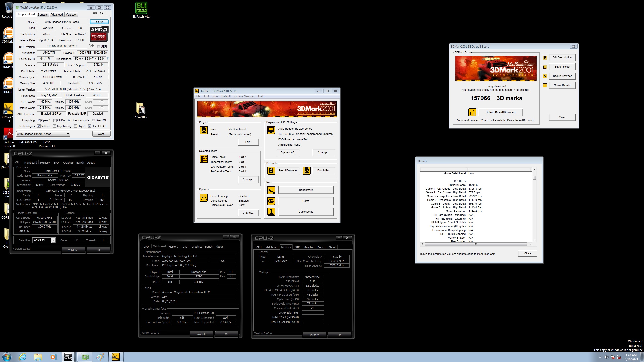
Task: Click the Benchmark button
Action: coord(306,190)
